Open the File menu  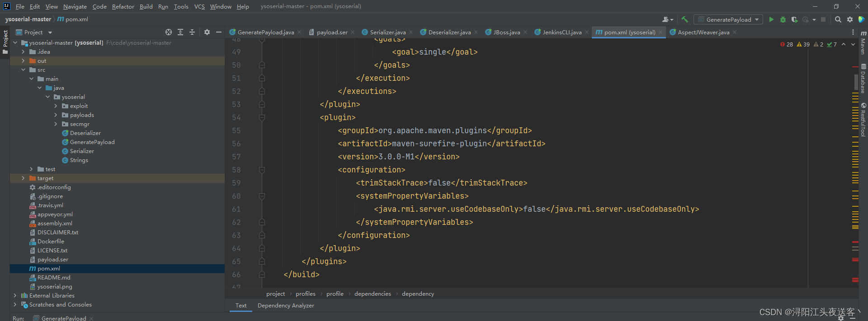click(x=20, y=6)
